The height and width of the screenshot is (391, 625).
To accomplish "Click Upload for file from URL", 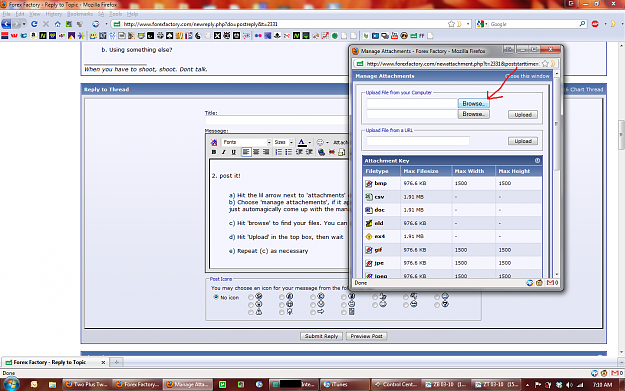I will click(x=523, y=141).
